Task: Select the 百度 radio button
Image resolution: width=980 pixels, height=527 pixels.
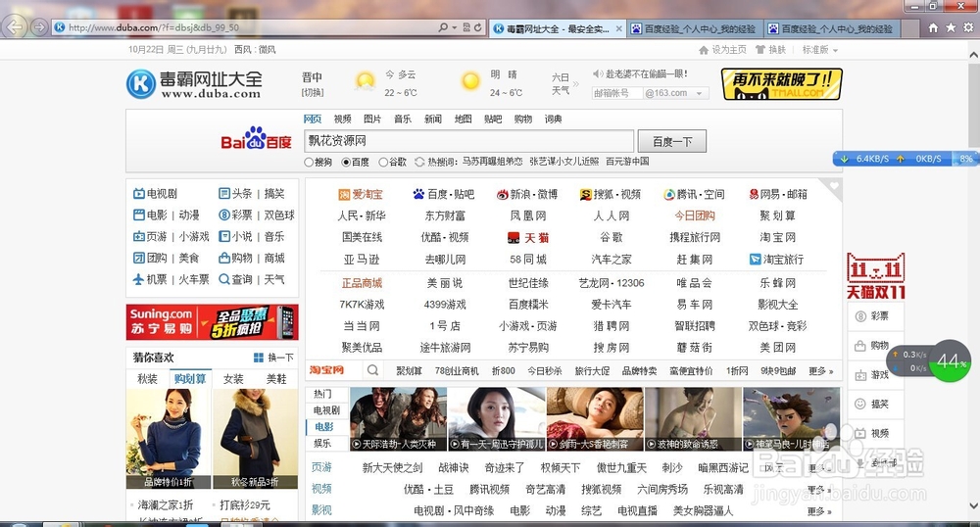Action: pyautogui.click(x=346, y=163)
